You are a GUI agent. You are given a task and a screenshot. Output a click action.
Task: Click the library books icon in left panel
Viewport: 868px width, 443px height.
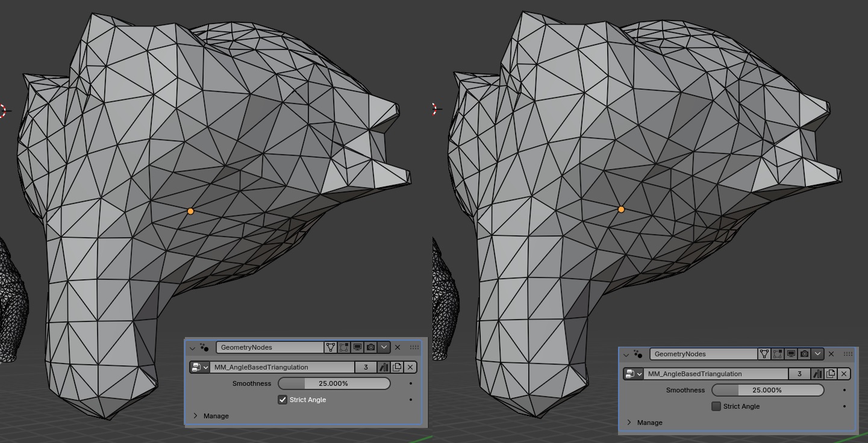tap(384, 367)
